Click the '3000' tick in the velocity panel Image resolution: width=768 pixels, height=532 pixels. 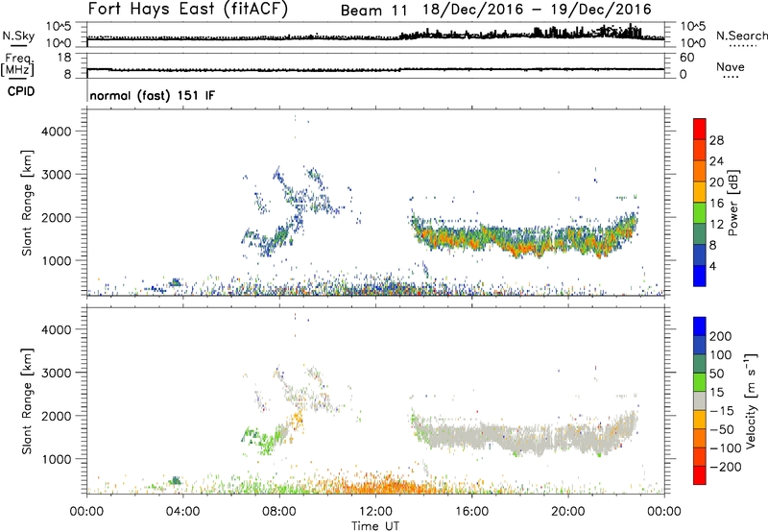(57, 373)
